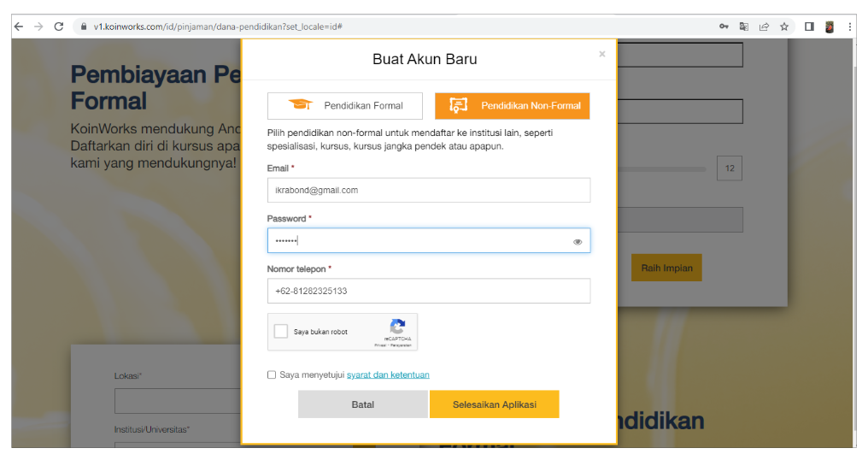
Task: Select the Pendidikan Non-Formal tab
Action: (x=512, y=106)
